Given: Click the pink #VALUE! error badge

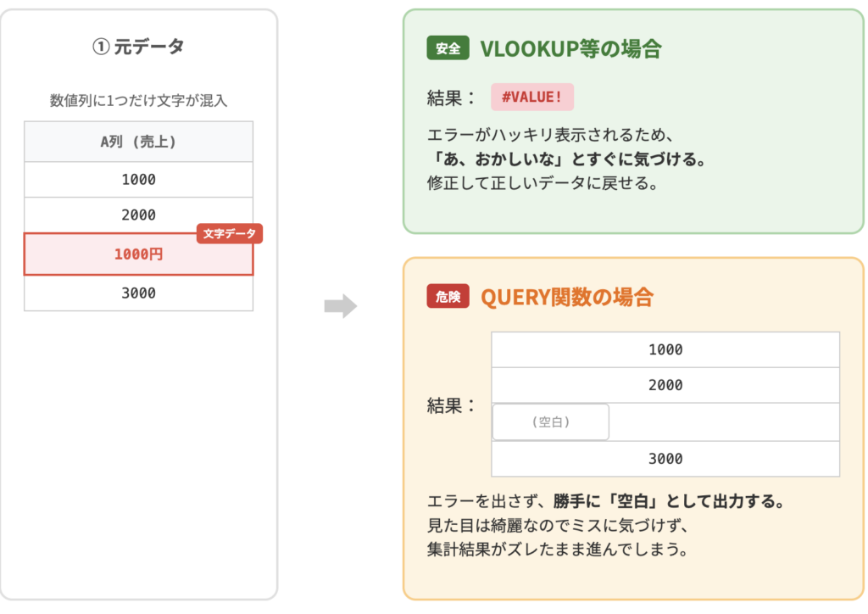Looking at the screenshot, I should (532, 97).
